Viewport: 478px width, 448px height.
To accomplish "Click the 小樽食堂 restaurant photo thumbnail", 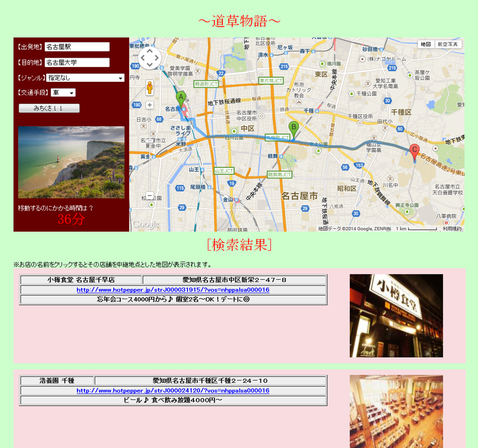I will click(x=396, y=316).
